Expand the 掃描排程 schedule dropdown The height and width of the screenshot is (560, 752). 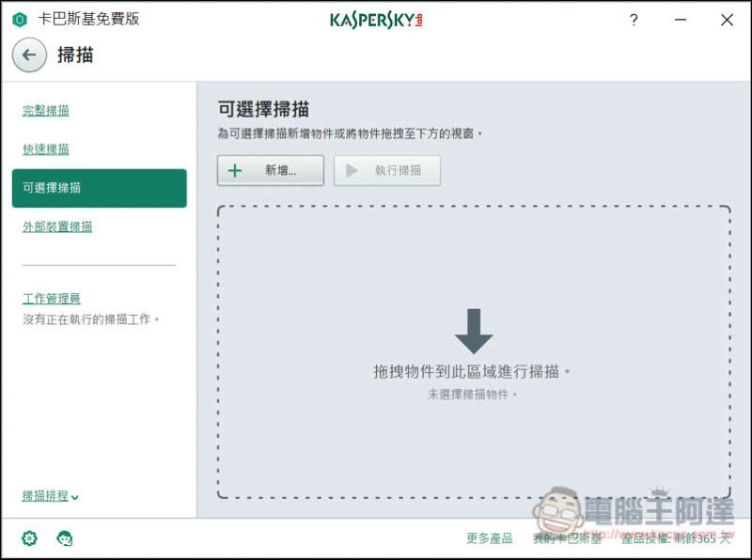pyautogui.click(x=51, y=496)
